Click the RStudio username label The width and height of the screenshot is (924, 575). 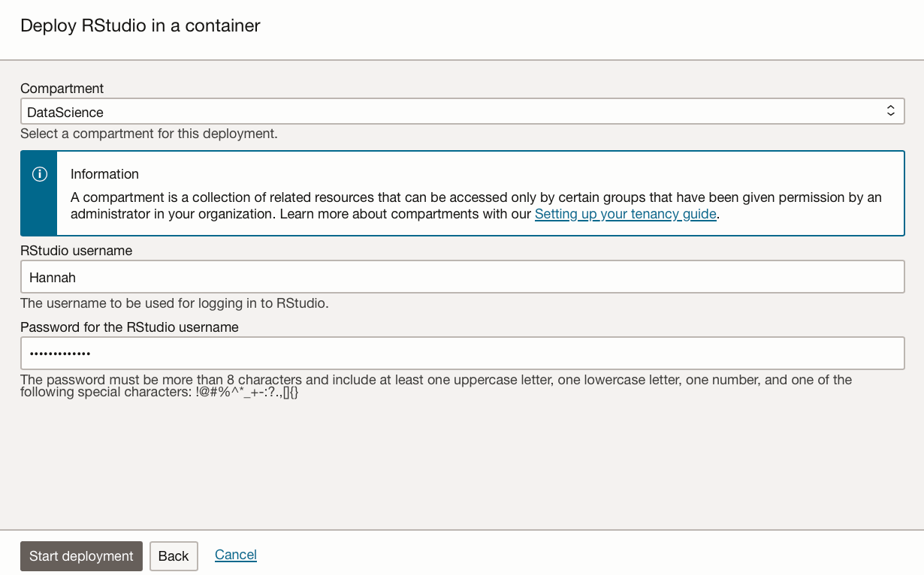tap(76, 251)
